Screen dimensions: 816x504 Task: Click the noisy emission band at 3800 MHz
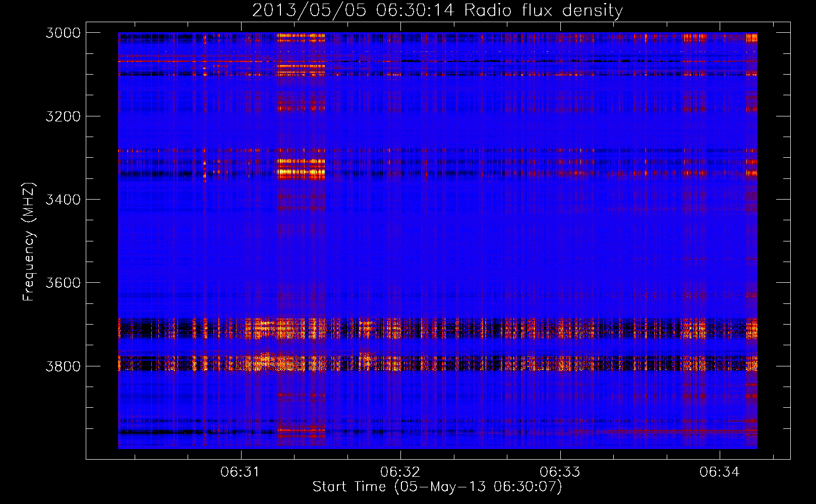pos(437,363)
